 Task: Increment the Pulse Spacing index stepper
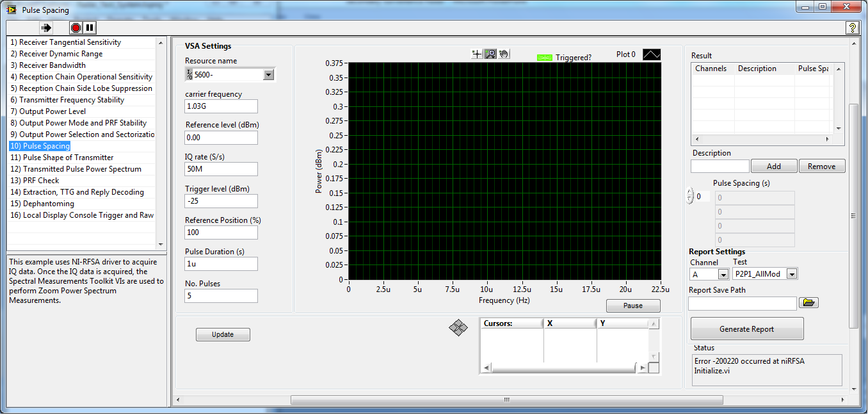pos(689,192)
